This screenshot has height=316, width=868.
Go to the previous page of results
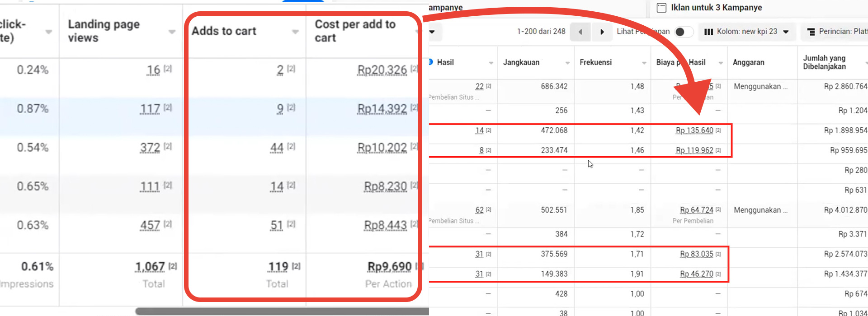coord(580,32)
